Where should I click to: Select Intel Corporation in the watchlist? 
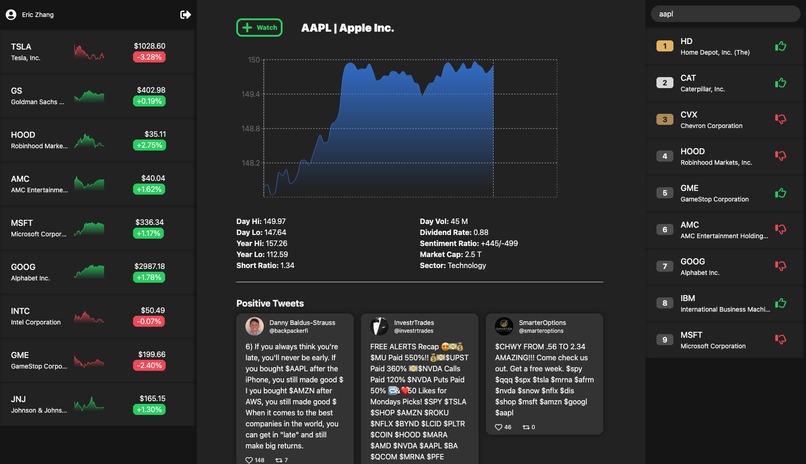coord(35,322)
